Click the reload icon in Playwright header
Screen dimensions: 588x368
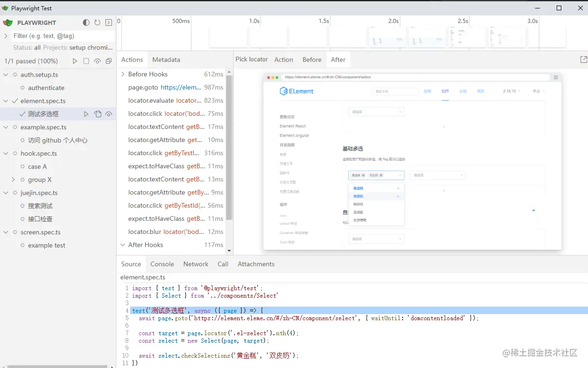97,23
